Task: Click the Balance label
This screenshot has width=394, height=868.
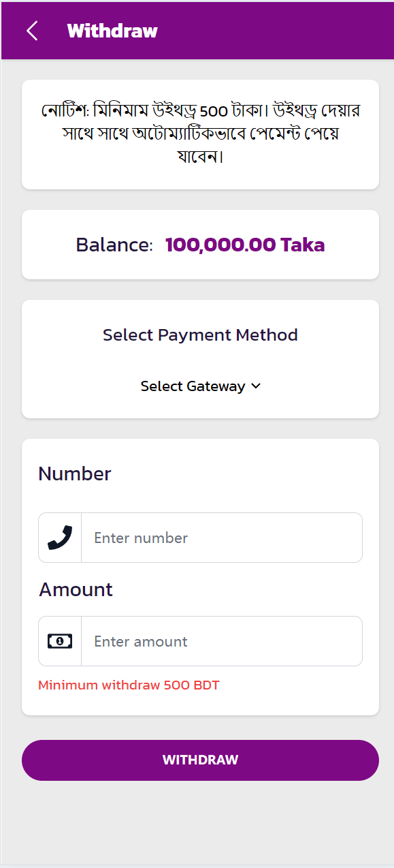Action: [x=114, y=245]
